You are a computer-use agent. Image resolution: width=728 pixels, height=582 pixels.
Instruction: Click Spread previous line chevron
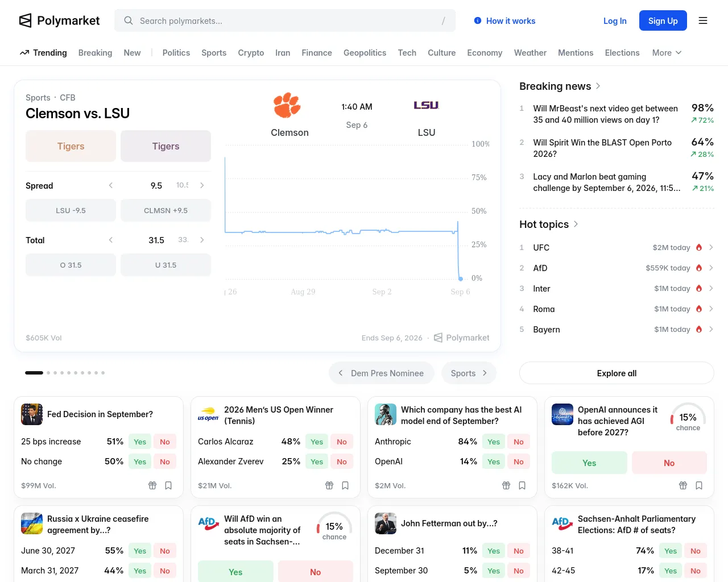111,185
